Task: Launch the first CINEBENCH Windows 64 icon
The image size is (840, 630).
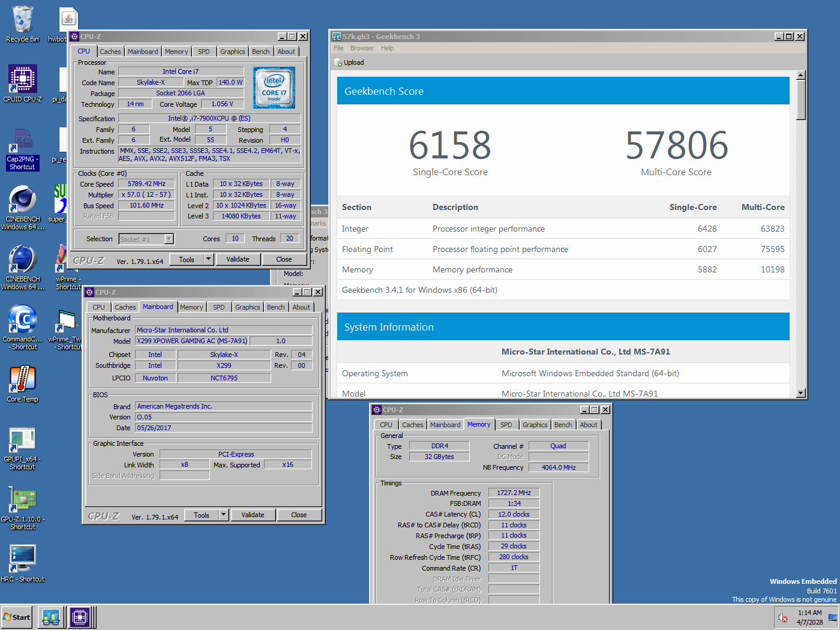Action: [x=23, y=208]
